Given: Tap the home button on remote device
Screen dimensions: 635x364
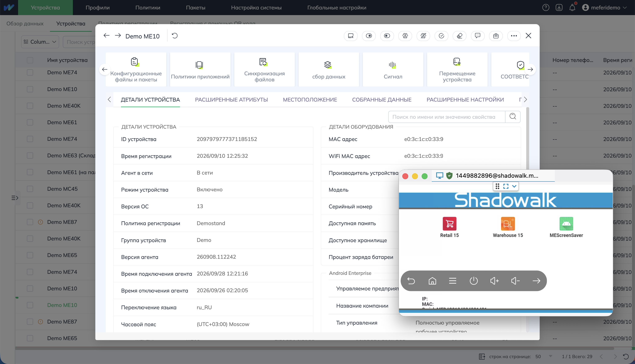Looking at the screenshot, I should tap(432, 281).
